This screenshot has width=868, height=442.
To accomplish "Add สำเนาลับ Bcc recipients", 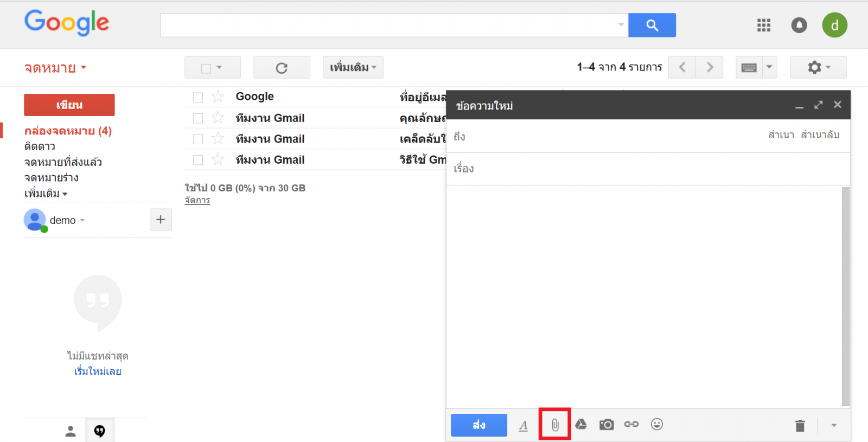I will tap(820, 134).
